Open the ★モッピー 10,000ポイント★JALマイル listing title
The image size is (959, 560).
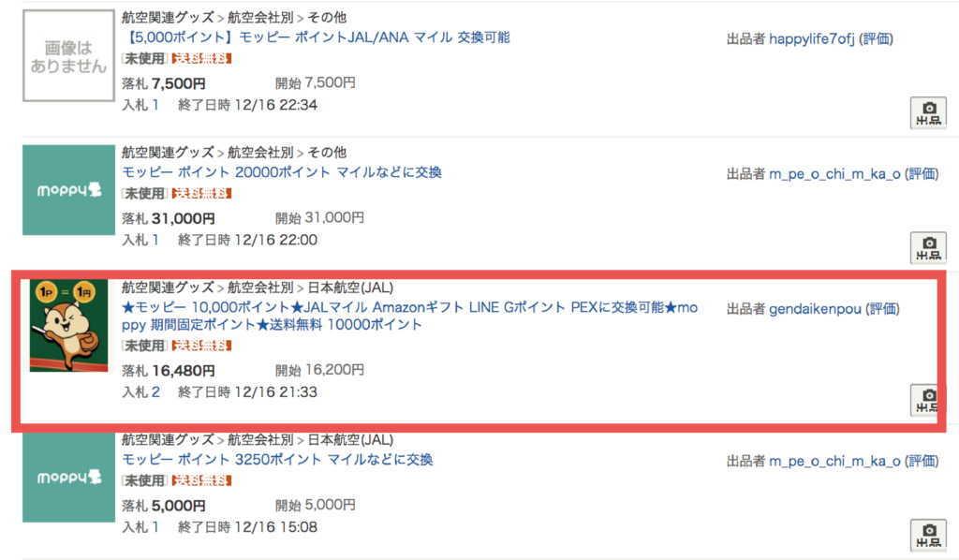(x=409, y=316)
